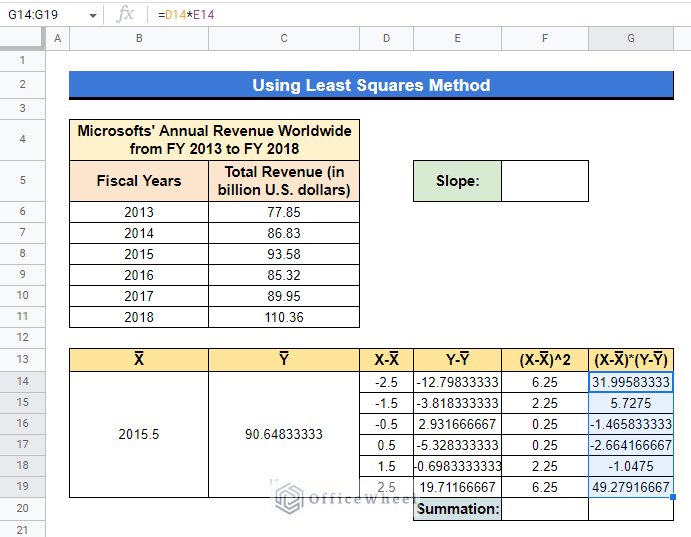Select column D header
The width and height of the screenshot is (691, 537).
386,38
